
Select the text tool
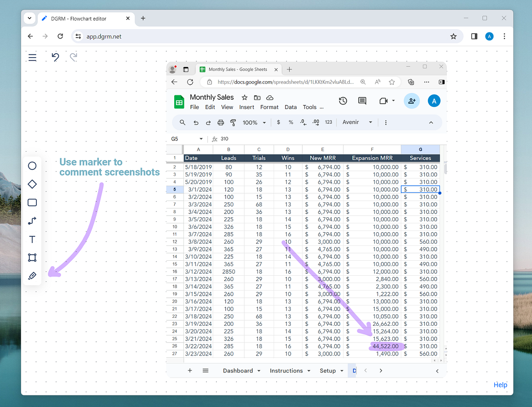[32, 239]
